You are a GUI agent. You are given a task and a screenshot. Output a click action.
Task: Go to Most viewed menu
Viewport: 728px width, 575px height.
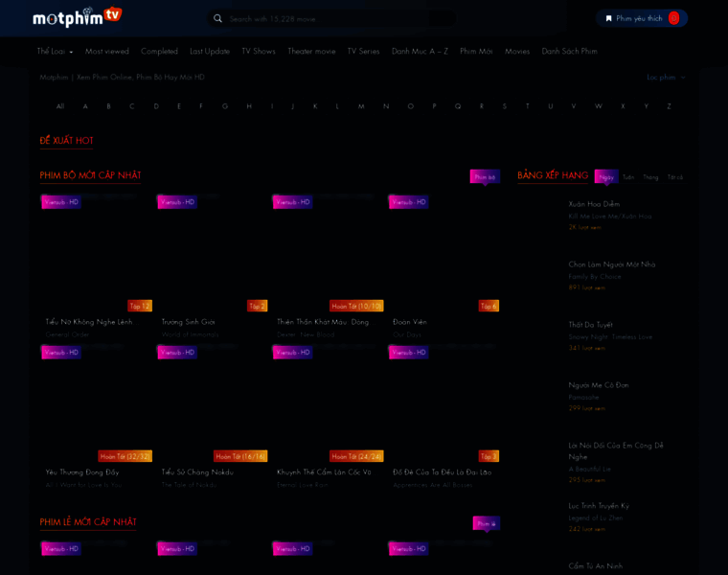click(x=106, y=52)
